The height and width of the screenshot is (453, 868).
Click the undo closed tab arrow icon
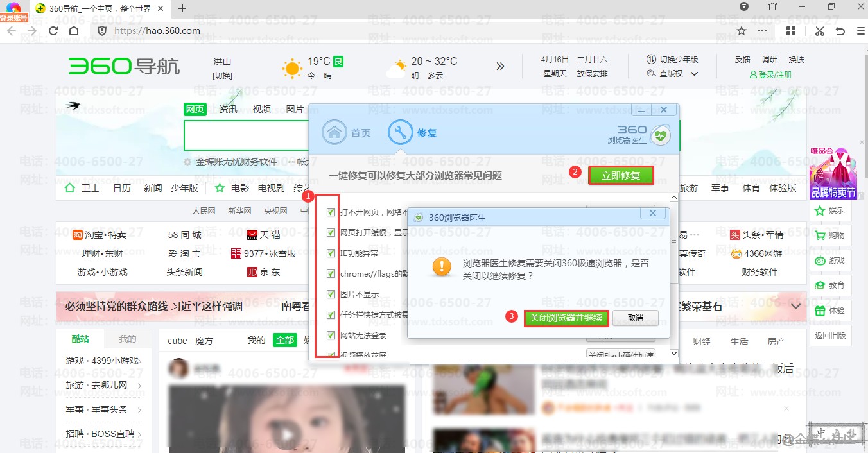point(840,31)
